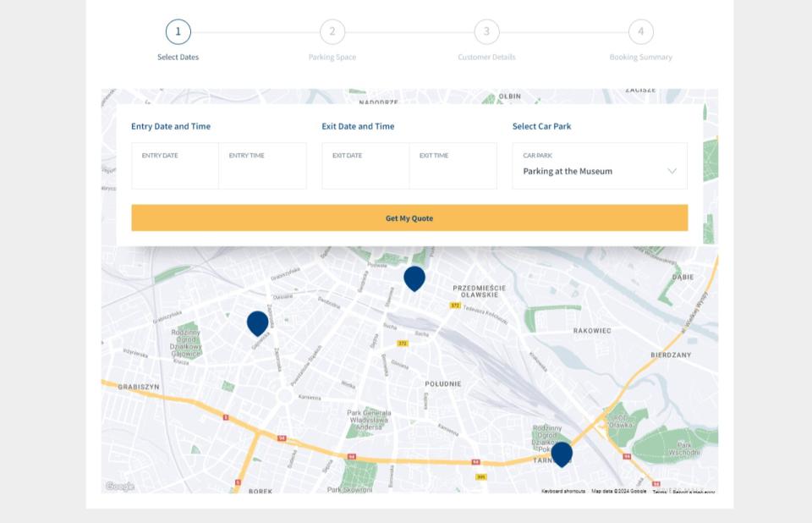Click 'Report a map error' link
This screenshot has height=523, width=812.
coord(694,492)
